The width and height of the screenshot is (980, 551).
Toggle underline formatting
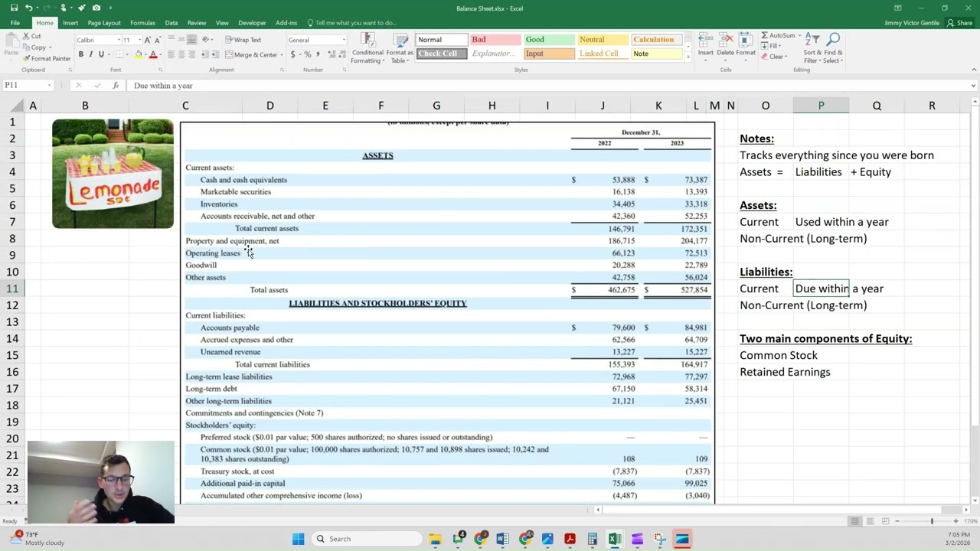click(x=100, y=54)
